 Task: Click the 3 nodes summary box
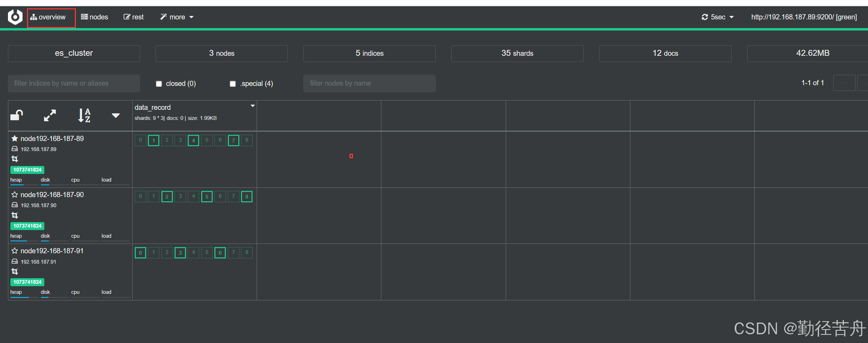point(222,53)
